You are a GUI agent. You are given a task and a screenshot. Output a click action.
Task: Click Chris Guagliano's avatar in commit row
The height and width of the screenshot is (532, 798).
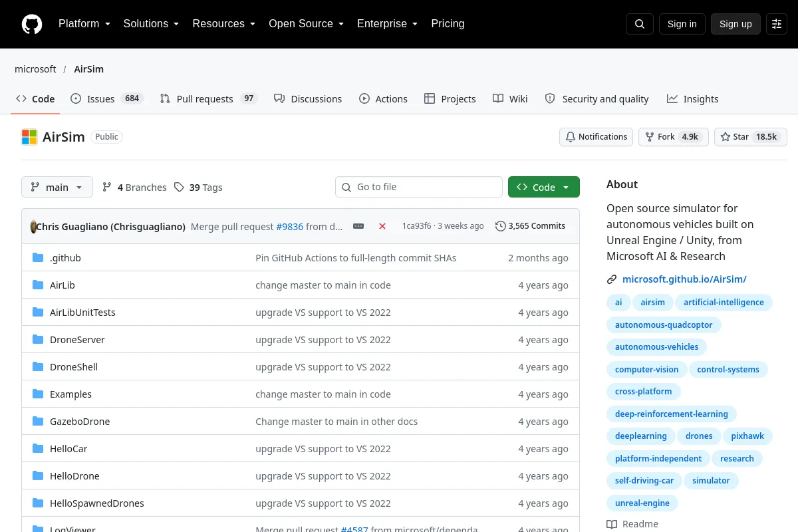click(x=33, y=226)
